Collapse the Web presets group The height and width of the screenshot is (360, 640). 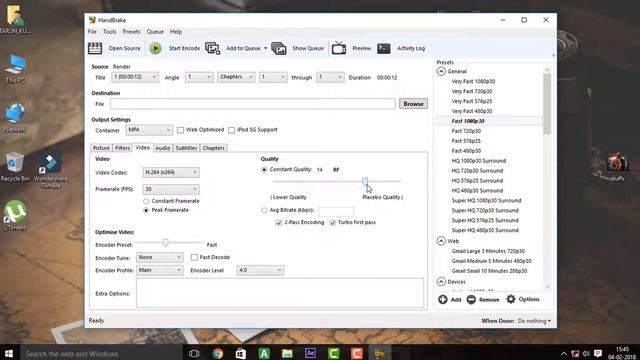(441, 241)
